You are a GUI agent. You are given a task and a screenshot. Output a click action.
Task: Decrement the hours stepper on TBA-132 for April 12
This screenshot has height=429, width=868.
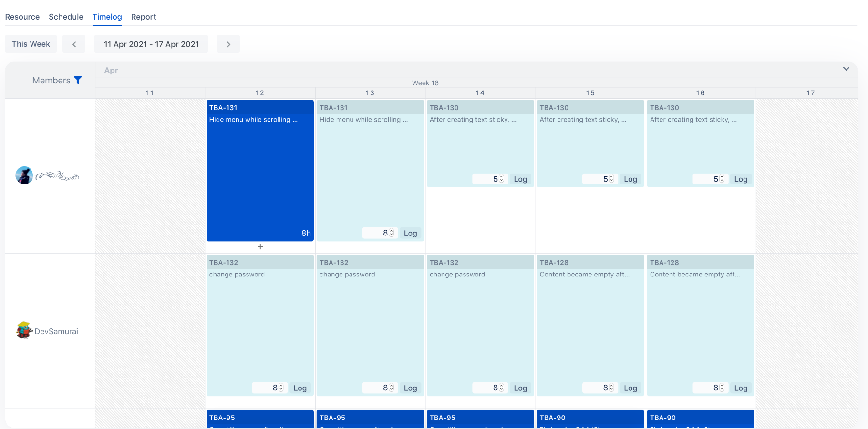click(x=280, y=390)
